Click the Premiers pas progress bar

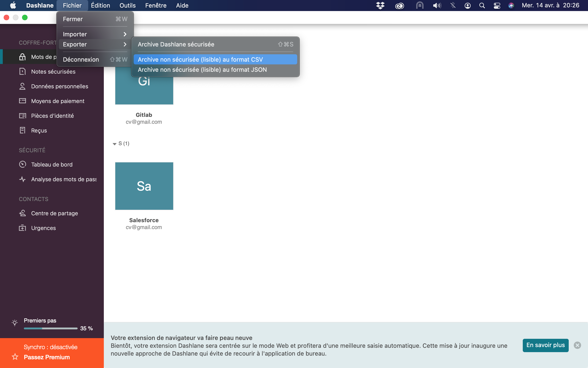pos(51,328)
